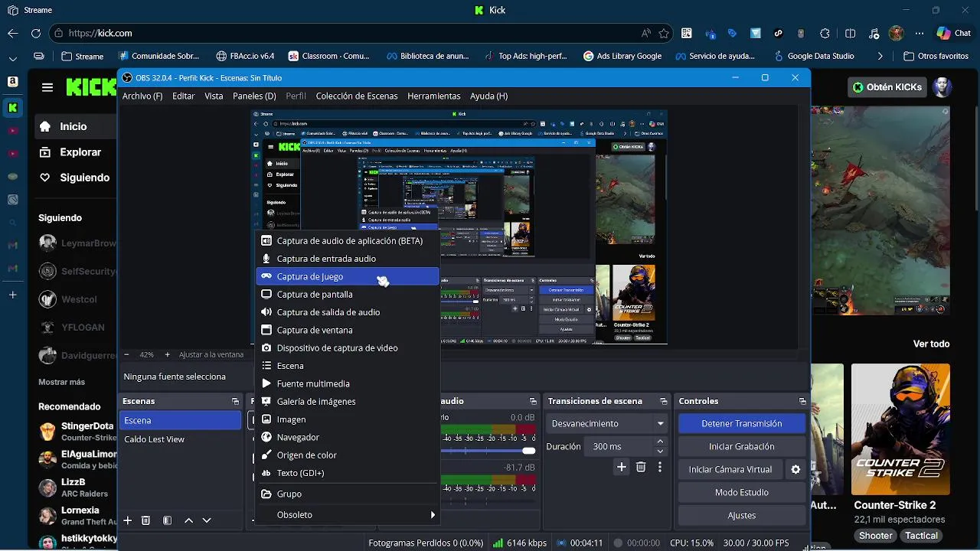
Task: Select Captura de pantalla source option
Action: (348, 294)
